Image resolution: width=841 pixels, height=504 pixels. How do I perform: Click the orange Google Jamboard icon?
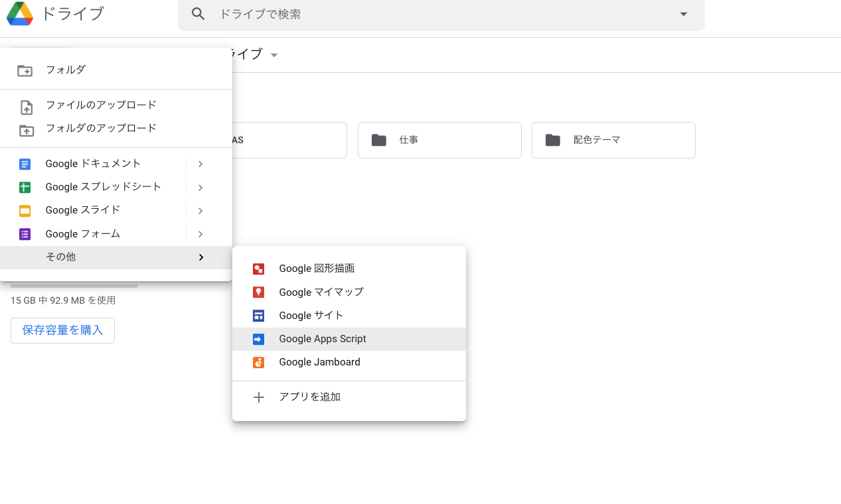[x=259, y=363]
